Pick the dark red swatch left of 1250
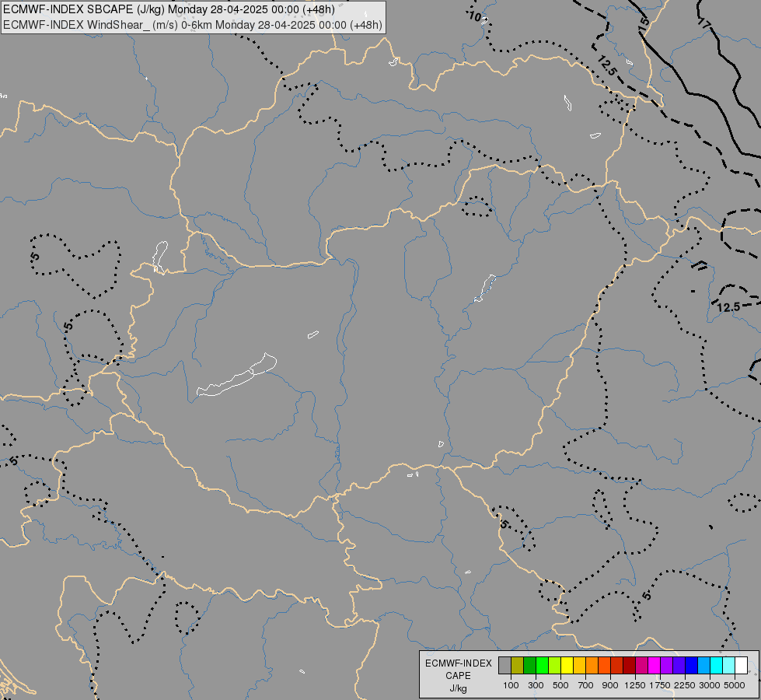The height and width of the screenshot is (700, 761). click(629, 665)
